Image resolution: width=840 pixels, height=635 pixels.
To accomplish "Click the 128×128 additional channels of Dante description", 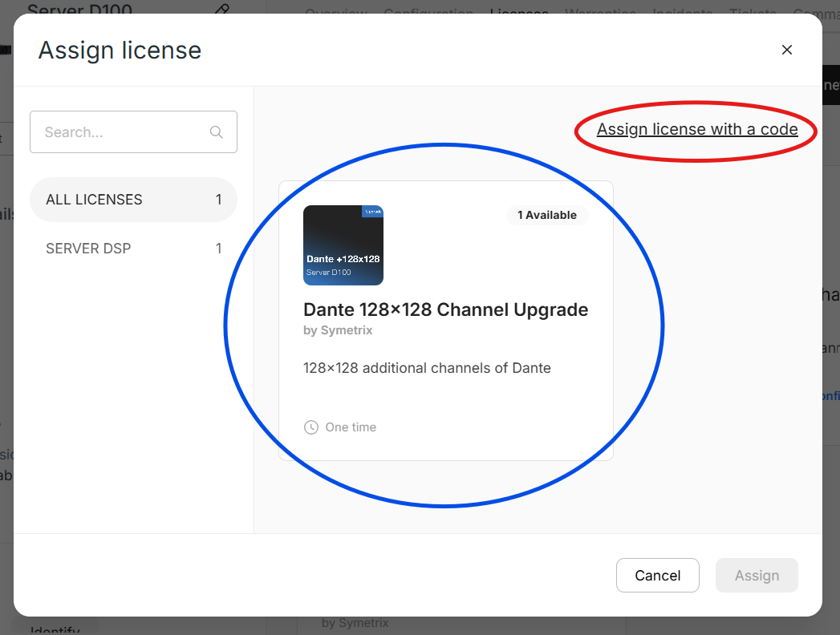I will click(427, 368).
